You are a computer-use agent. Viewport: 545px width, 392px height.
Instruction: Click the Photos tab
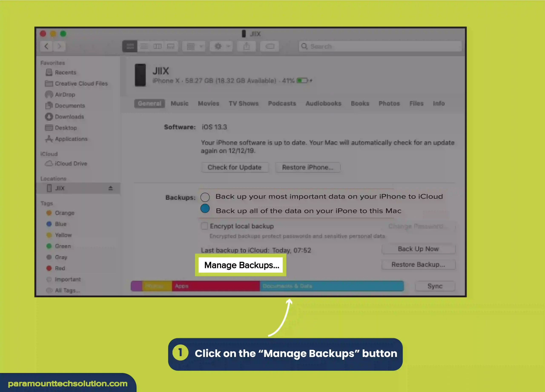(388, 103)
